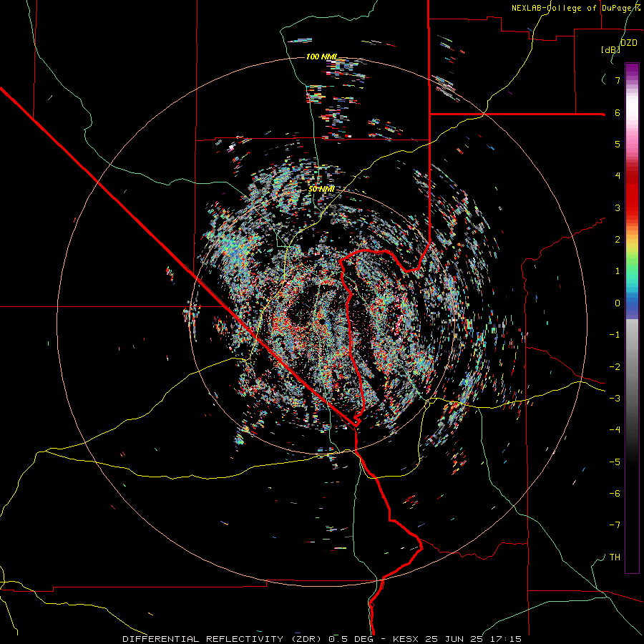This screenshot has height=644, width=644.
Task: Click the 2 value on the color scale
Action: [618, 240]
